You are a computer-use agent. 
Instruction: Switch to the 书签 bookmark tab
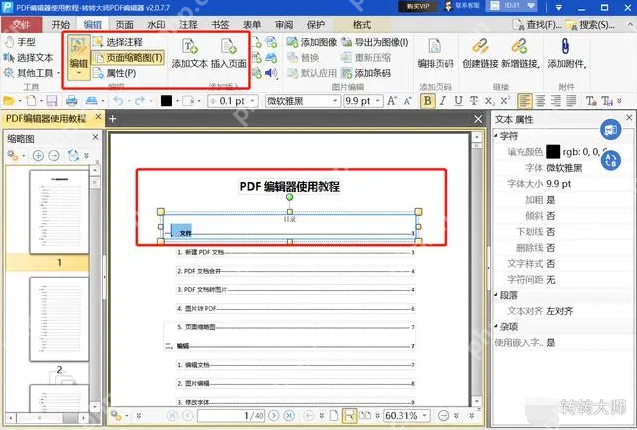220,25
